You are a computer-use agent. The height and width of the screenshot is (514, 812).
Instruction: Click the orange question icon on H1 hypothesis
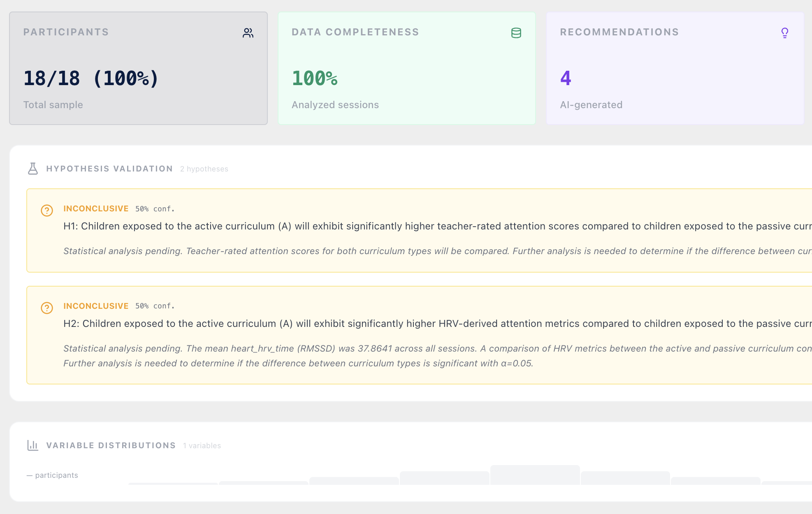pos(46,210)
